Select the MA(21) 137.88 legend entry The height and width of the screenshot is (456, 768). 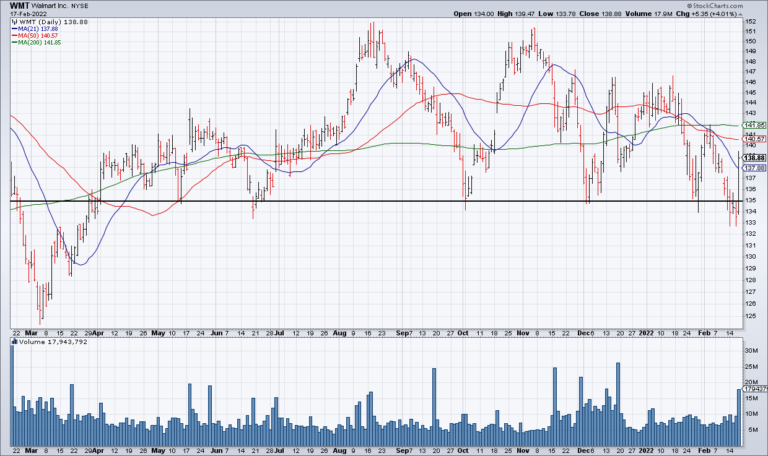pyautogui.click(x=35, y=29)
